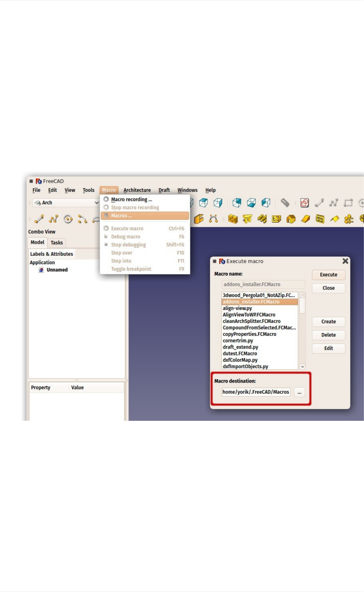Viewport: 364px width, 592px height.
Task: Click macro list scrollbar up arrow
Action: [x=303, y=295]
